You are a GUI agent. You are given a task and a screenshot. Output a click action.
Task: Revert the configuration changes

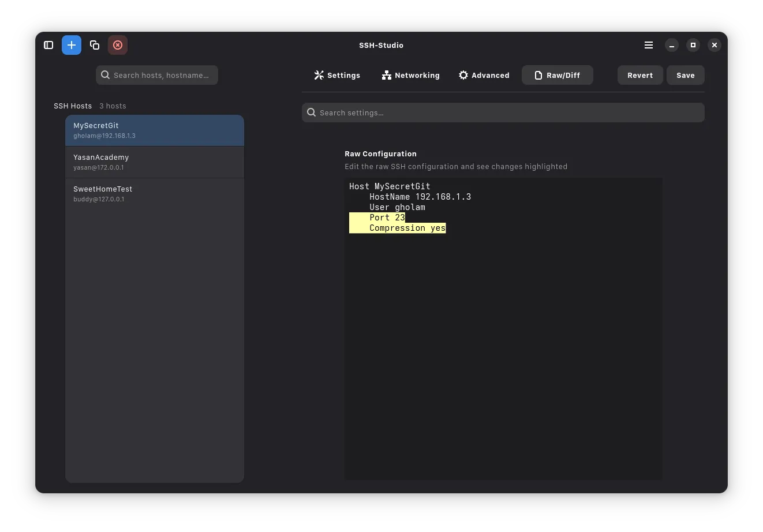click(639, 76)
